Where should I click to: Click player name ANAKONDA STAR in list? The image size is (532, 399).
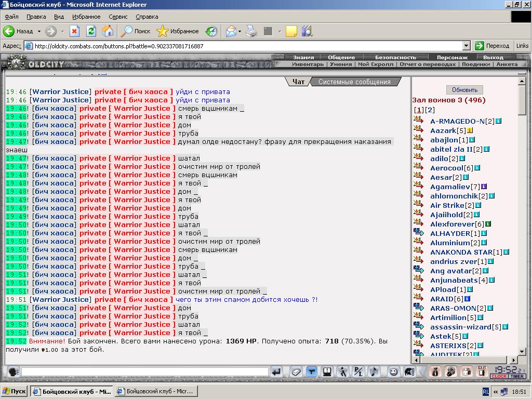(x=461, y=252)
